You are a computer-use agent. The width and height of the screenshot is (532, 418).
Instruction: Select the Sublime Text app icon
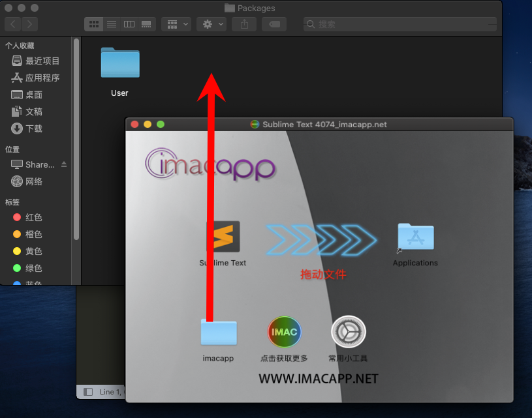tap(223, 237)
